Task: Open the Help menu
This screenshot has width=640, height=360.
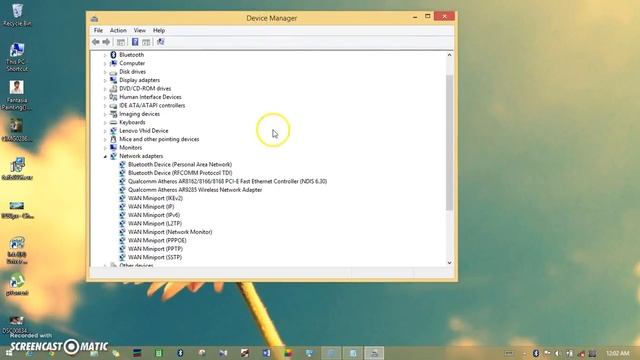Action: [x=159, y=30]
